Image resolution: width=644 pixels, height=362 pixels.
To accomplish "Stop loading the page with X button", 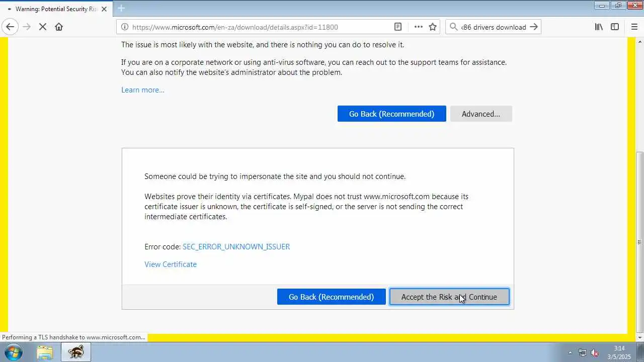I will tap(43, 27).
